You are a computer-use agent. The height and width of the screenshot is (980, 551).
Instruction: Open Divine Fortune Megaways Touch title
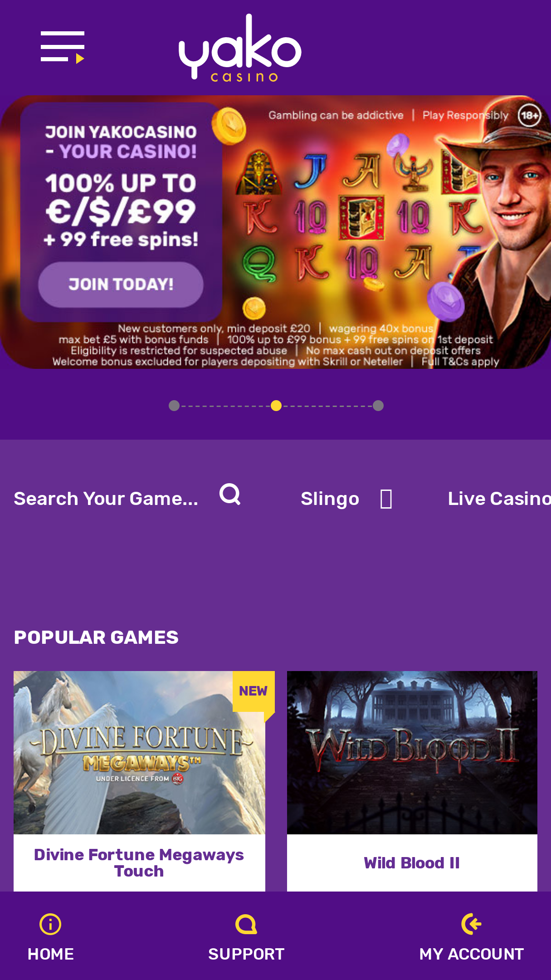tap(139, 863)
